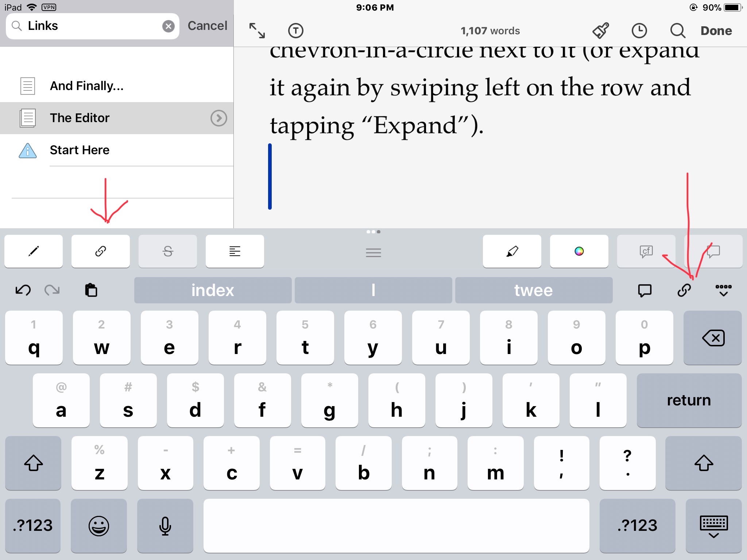Viewport: 747px width, 560px height.
Task: Tap the full-screen expand arrows icon
Action: [257, 31]
